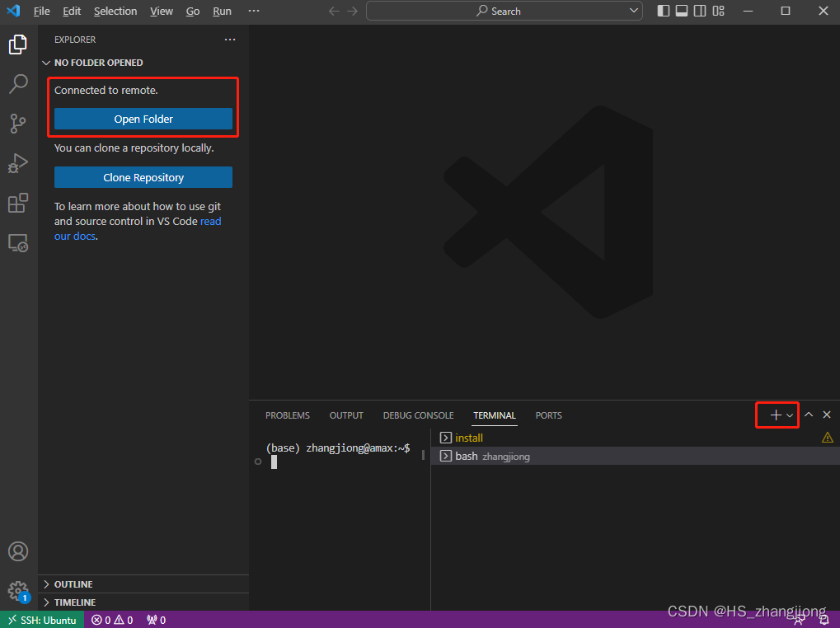The width and height of the screenshot is (840, 628).
Task: Open the Extensions view
Action: tap(17, 203)
